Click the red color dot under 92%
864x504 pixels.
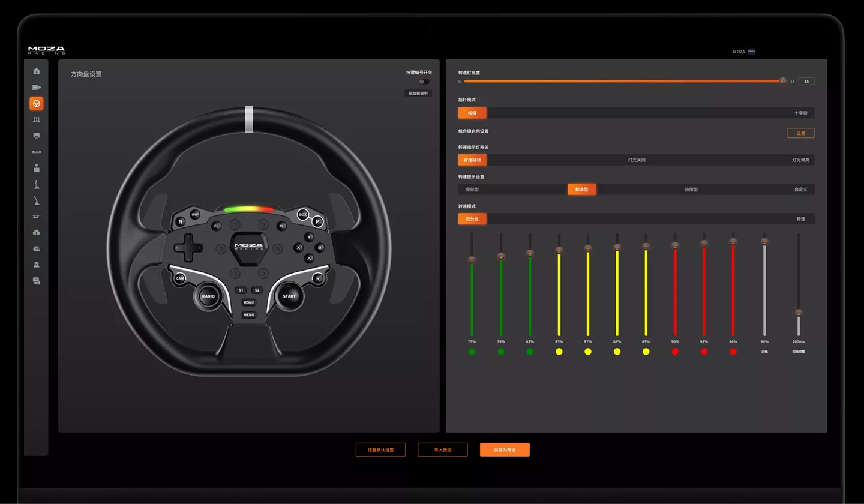[x=704, y=352]
